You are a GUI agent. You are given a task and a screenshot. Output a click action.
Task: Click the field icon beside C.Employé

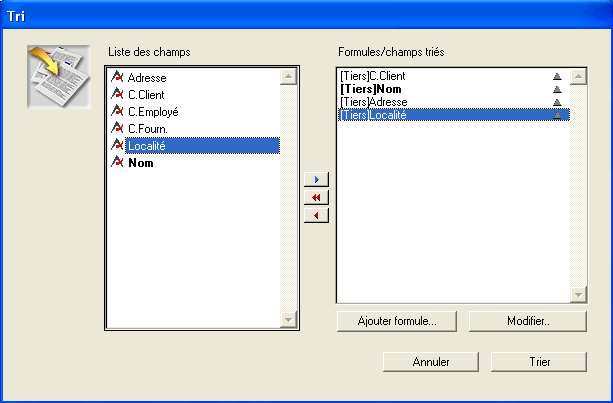(117, 111)
